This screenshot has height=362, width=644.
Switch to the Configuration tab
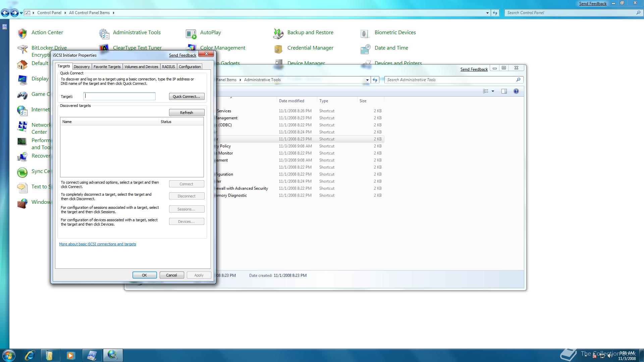(190, 67)
